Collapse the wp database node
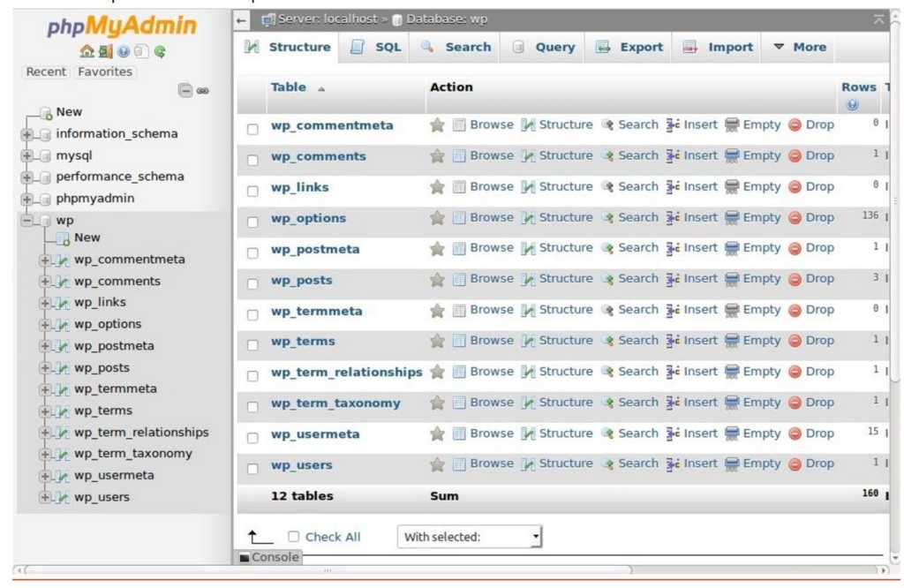 [26, 220]
